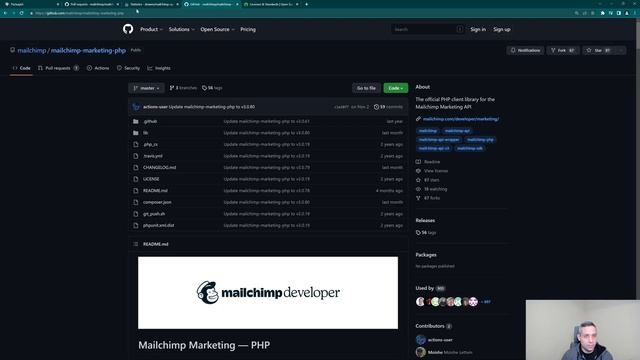This screenshot has height=360, width=640.
Task: Open the README.md file in list
Action: pyautogui.click(x=155, y=191)
